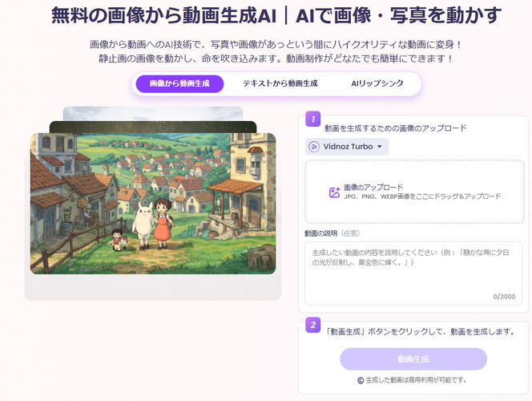The width and height of the screenshot is (532, 401).
Task: Click the starry night preview card behind
Action: [153, 127]
